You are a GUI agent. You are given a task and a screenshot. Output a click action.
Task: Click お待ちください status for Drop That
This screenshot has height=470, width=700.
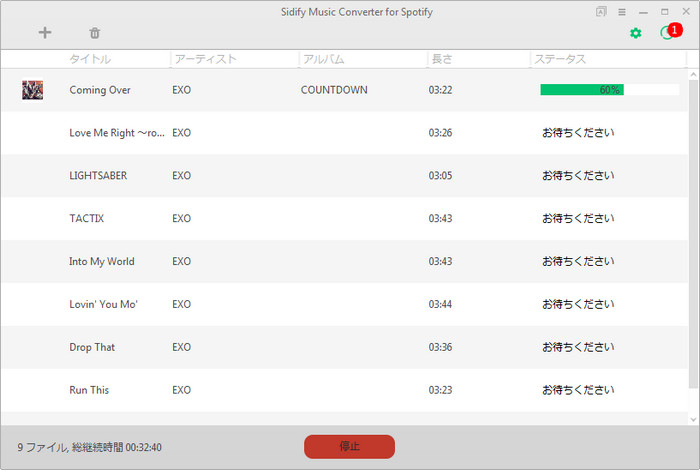(x=578, y=347)
